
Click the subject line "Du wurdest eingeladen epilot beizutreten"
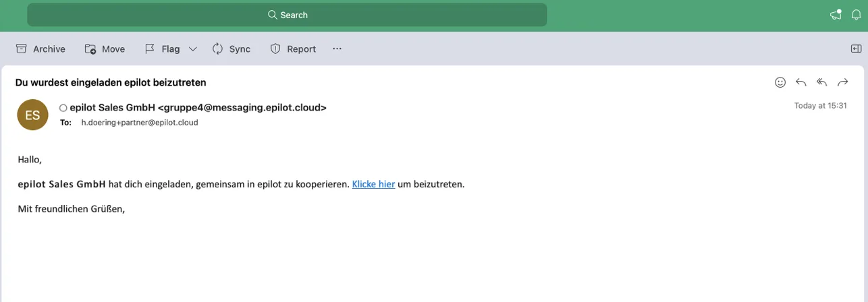click(x=111, y=82)
